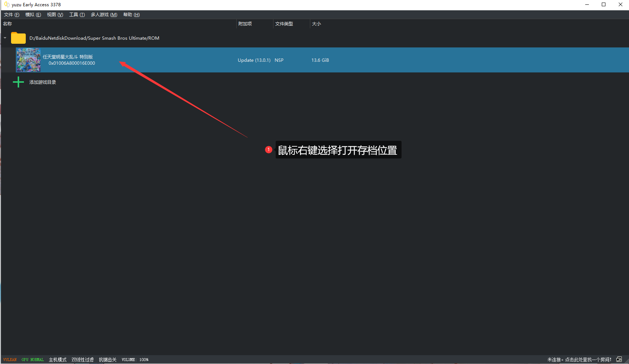Click the 13.6 GiB size cell
The height and width of the screenshot is (364, 629).
coord(320,60)
